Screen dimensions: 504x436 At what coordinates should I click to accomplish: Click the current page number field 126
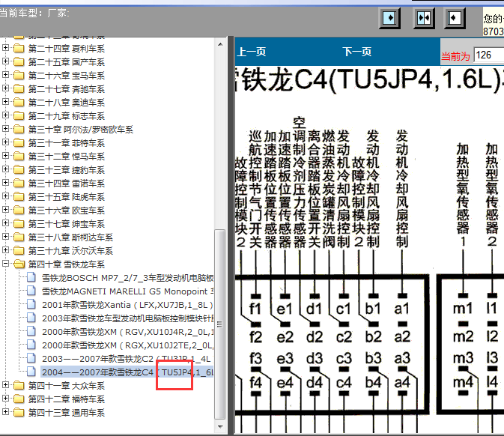(489, 55)
